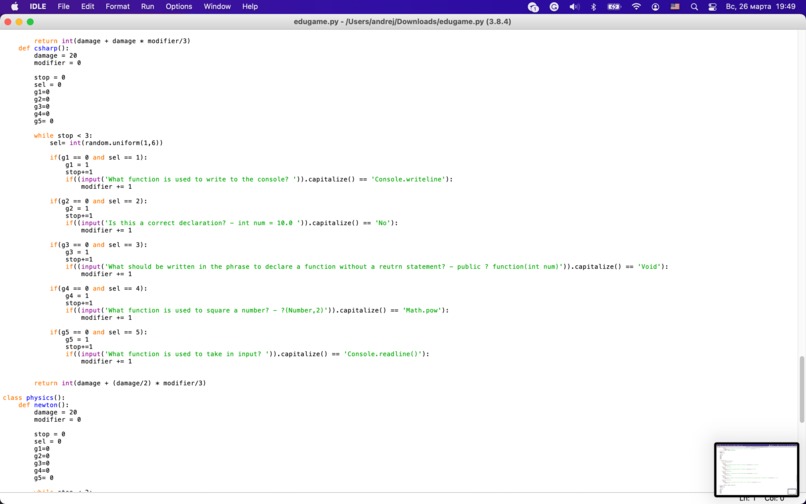
Task: Open the IDLE application menu
Action: [x=38, y=7]
